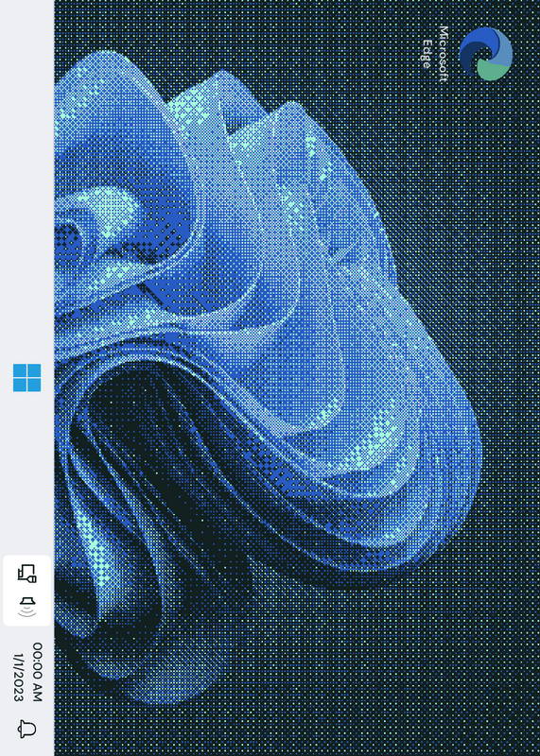Image resolution: width=540 pixels, height=756 pixels.
Task: Click empty taskbar space between Start and tray
Action: [x=27, y=472]
